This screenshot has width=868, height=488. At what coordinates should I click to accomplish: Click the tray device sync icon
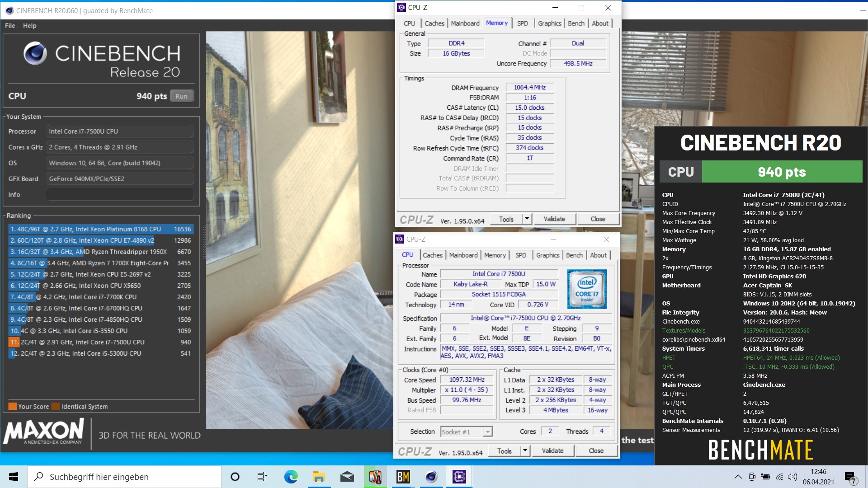[752, 477]
